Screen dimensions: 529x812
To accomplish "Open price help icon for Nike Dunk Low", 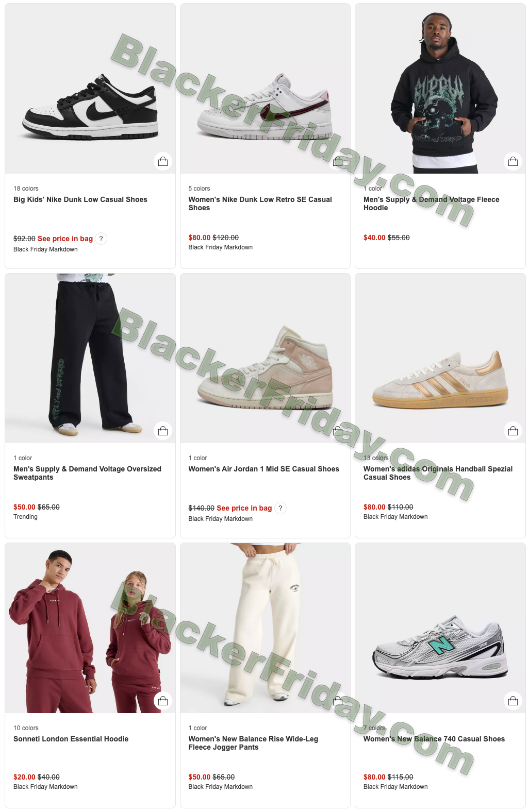I will [101, 239].
